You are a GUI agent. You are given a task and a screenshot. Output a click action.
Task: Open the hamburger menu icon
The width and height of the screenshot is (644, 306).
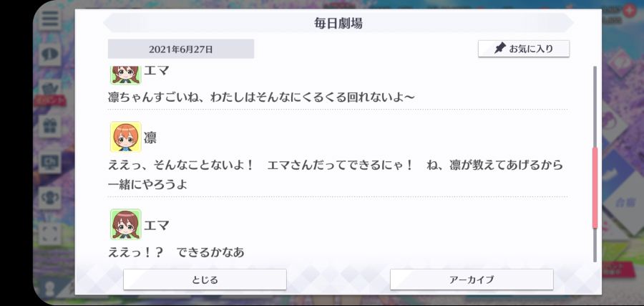[50, 19]
